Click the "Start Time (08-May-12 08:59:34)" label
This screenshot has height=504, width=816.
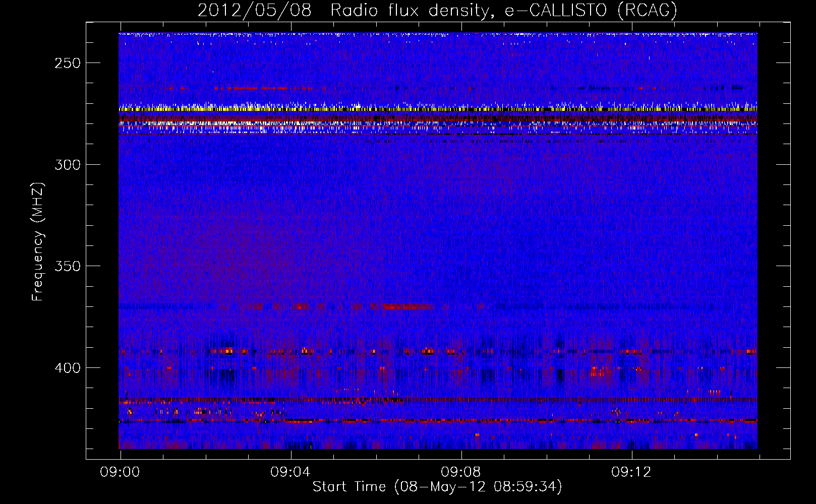437,487
